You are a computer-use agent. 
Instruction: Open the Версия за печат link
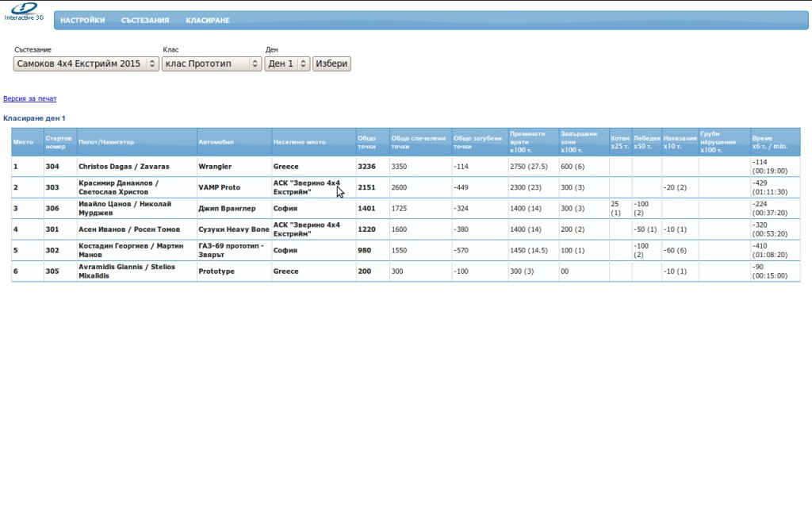(29, 98)
